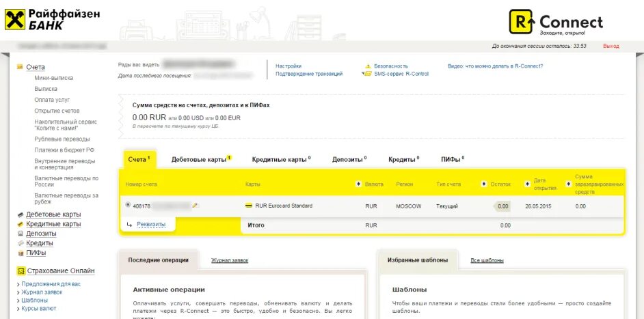Viewport: 644px width, 319px height.
Task: Open Внутренние переводы и конвертация
Action: pyautogui.click(x=65, y=164)
